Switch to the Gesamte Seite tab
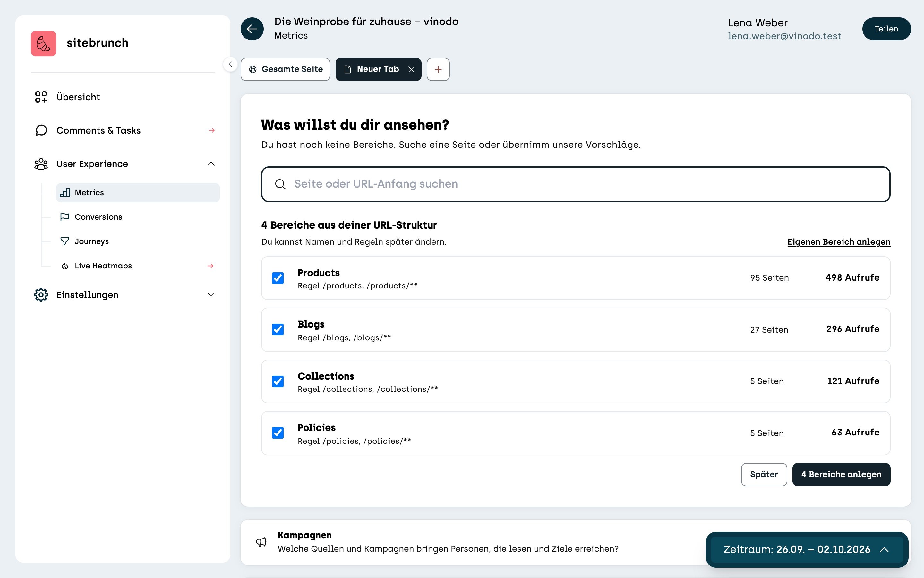Viewport: 924px width, 578px height. coord(286,69)
